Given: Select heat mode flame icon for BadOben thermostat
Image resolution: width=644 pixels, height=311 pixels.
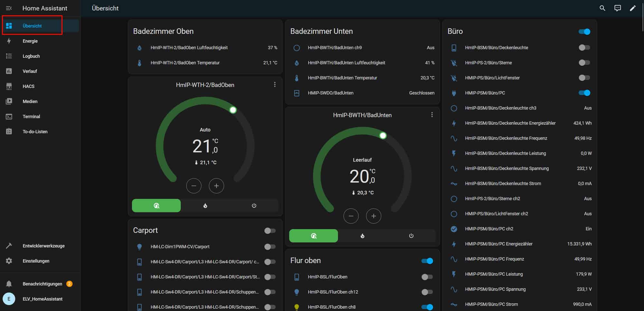Looking at the screenshot, I should point(205,205).
